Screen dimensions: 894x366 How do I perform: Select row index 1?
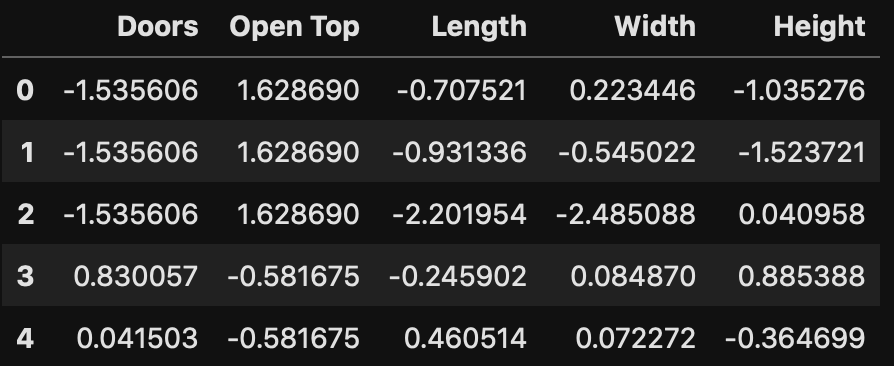[27, 152]
